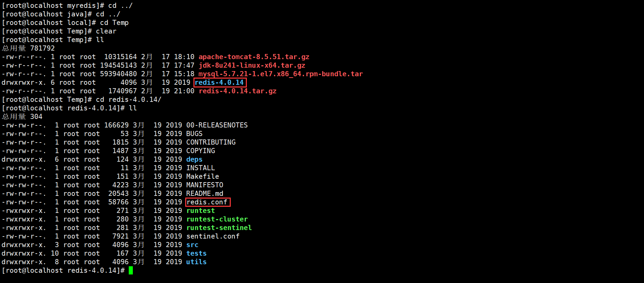Viewport: 644px width, 283px height.
Task: Click the runtest-cluster script name
Action: pyautogui.click(x=217, y=219)
